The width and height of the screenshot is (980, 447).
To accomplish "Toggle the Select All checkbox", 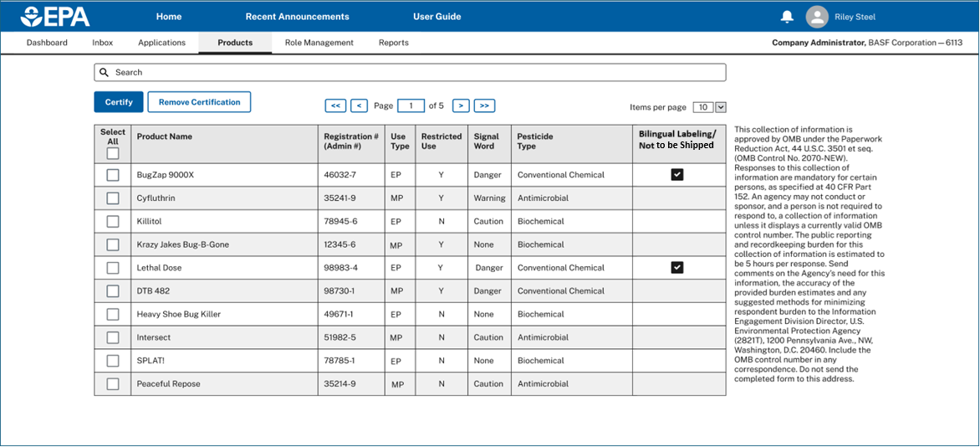I will click(113, 153).
